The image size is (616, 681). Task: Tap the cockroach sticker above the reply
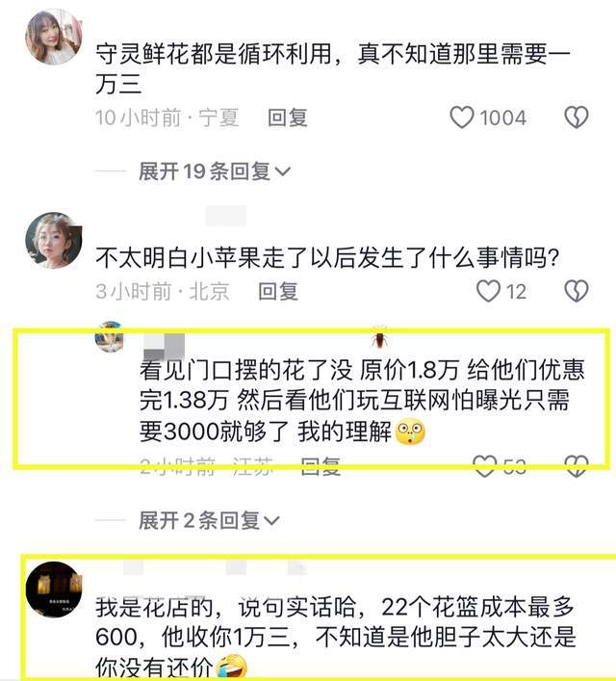coord(379,337)
